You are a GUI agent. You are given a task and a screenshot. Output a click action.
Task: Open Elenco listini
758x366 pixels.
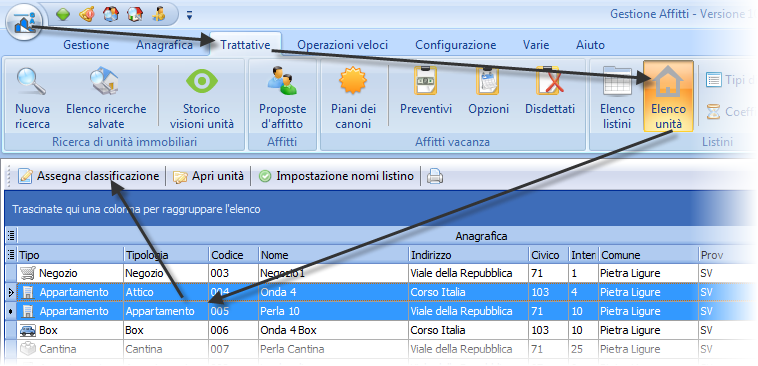(617, 98)
